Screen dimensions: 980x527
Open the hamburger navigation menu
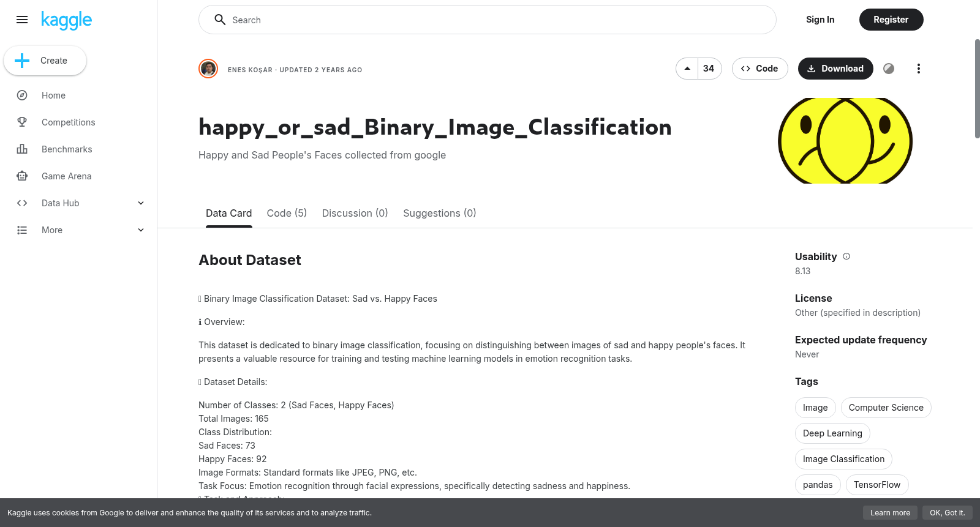(x=22, y=20)
